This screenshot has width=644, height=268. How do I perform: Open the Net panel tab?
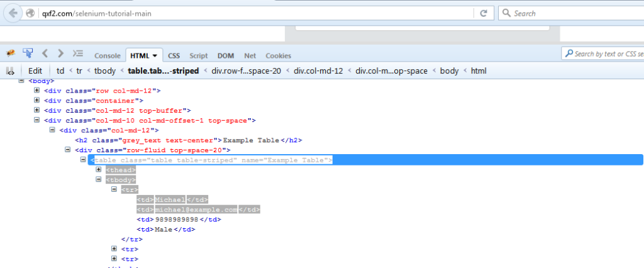click(x=250, y=55)
